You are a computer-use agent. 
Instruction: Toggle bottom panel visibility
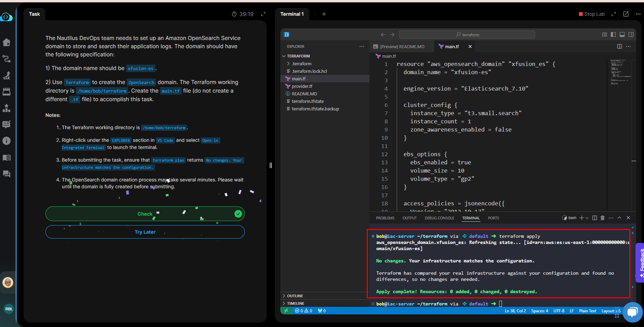point(622,35)
